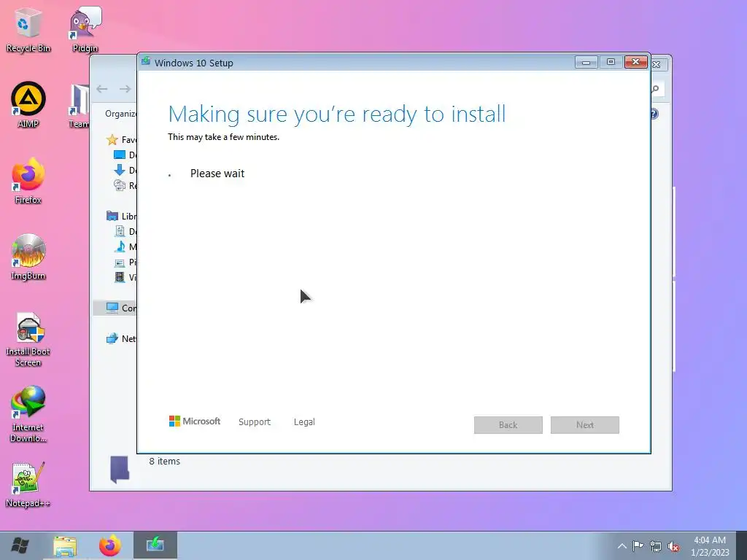Open File Explorer from the taskbar
This screenshot has height=560, width=747.
pos(65,545)
